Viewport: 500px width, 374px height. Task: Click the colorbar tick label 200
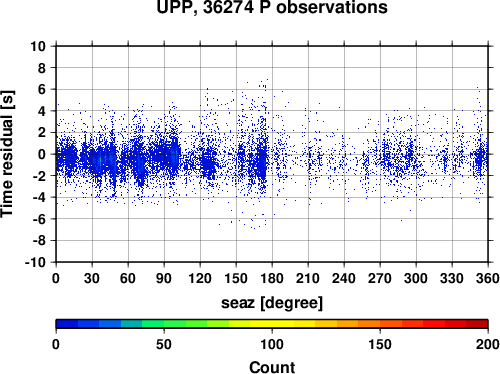click(488, 344)
